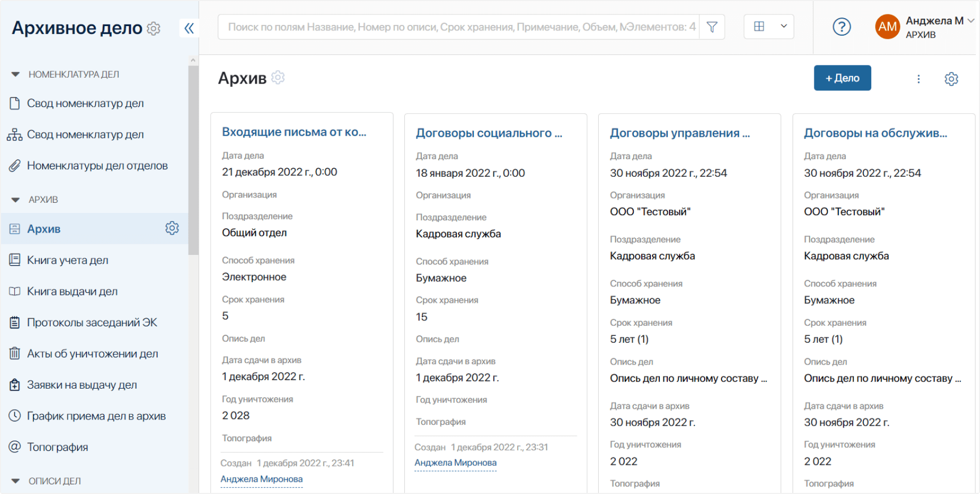Click the График приема дел clock icon
This screenshot has height=494, width=980.
15,416
